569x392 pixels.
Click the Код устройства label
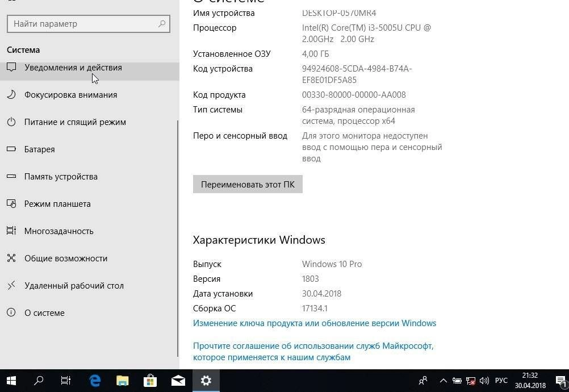click(x=223, y=69)
